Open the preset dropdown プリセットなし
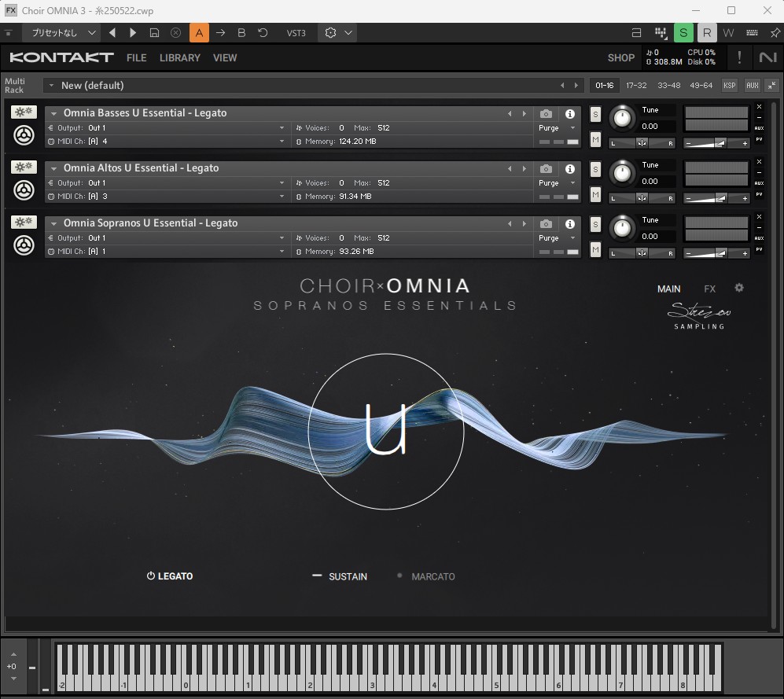 tap(63, 33)
